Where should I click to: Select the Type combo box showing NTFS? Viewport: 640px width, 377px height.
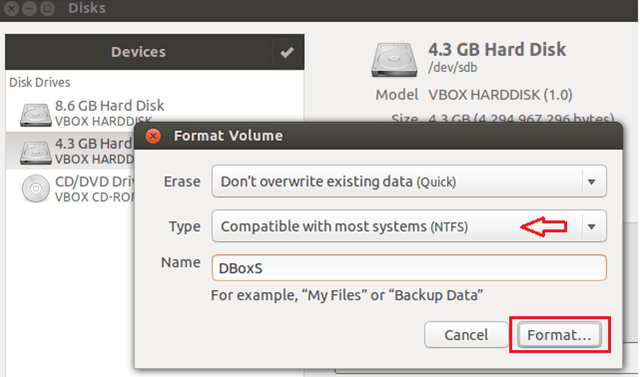(409, 226)
